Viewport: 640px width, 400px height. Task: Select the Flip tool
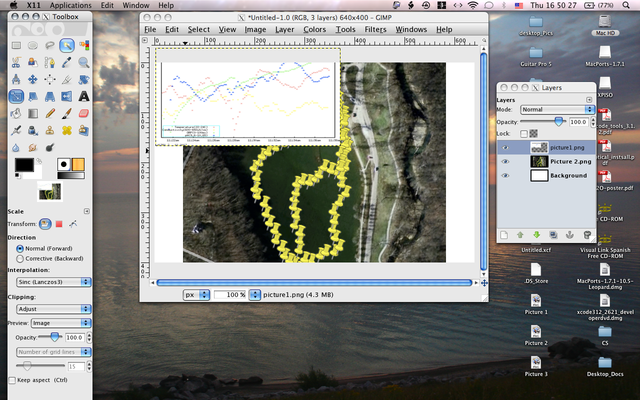pyautogui.click(x=67, y=96)
